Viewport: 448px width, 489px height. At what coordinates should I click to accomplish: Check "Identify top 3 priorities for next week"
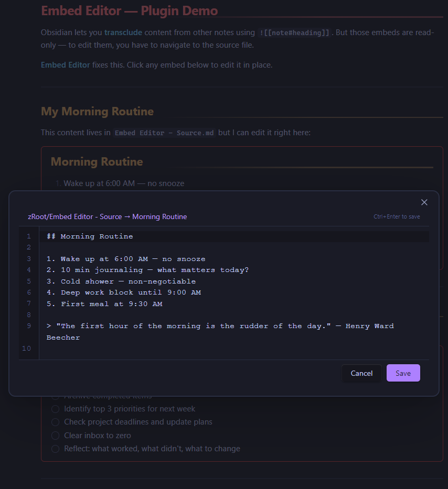[55, 408]
